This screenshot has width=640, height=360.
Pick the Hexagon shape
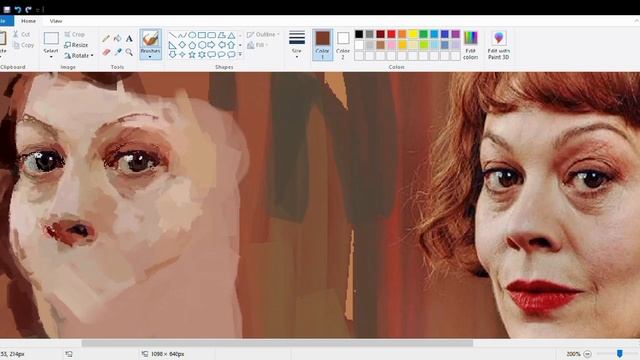point(202,45)
